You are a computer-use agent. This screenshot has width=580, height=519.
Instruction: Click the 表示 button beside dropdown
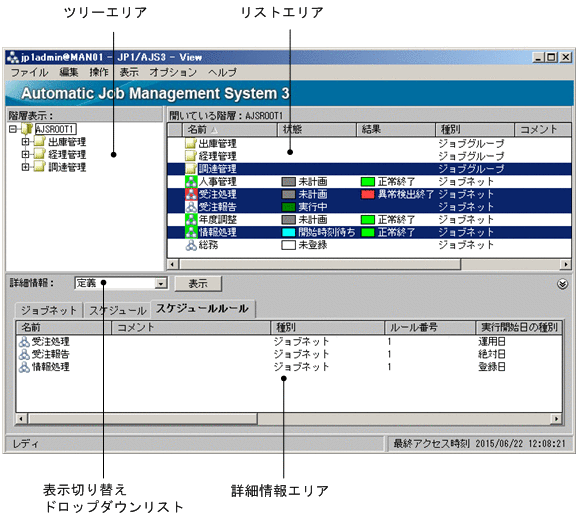click(x=198, y=284)
